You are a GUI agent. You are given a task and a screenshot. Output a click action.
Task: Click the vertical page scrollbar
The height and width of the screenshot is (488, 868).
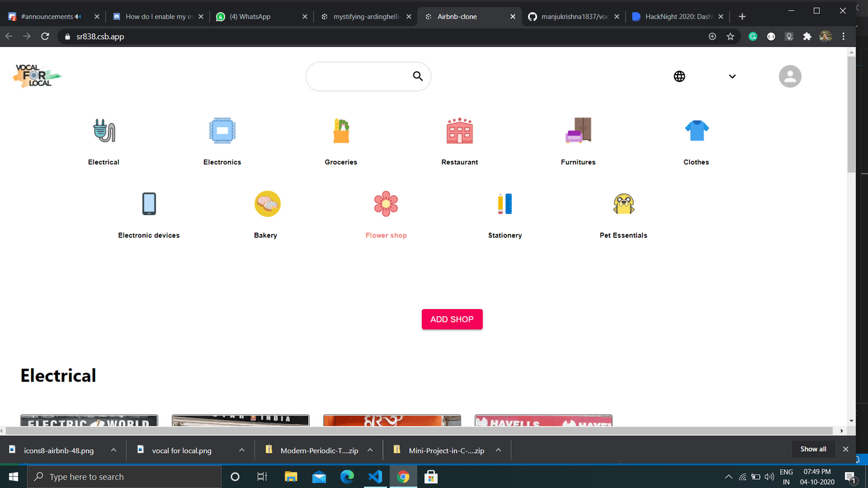click(851, 114)
